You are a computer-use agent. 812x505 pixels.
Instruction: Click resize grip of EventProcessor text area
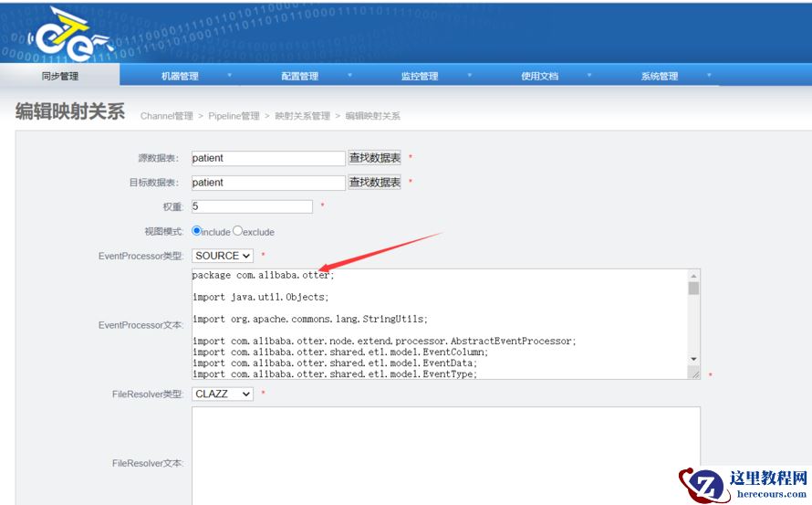[x=695, y=373]
